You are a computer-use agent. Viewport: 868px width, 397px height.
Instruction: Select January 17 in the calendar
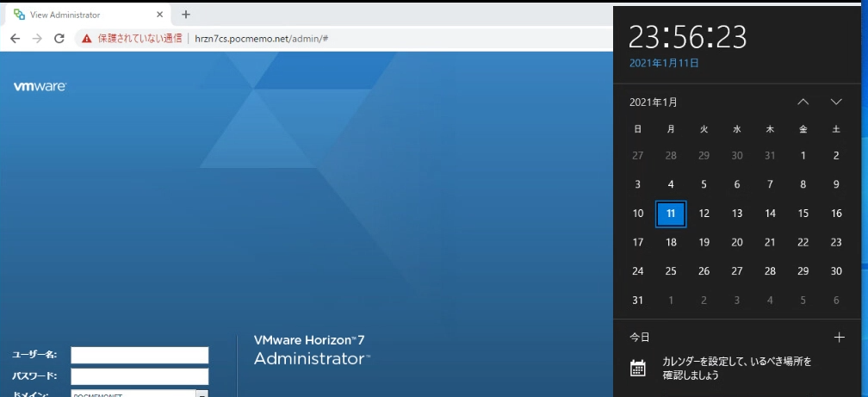click(638, 243)
